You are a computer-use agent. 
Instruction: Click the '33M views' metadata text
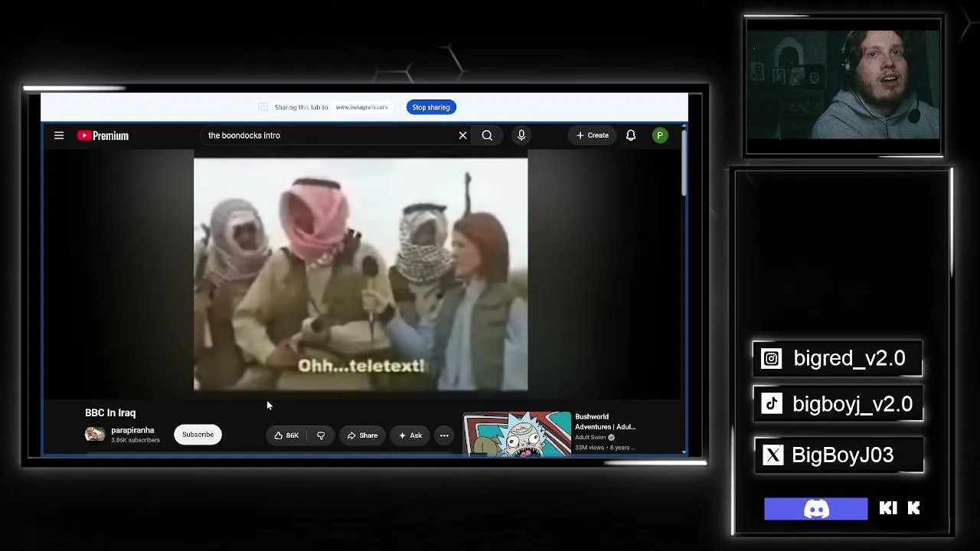(x=590, y=448)
